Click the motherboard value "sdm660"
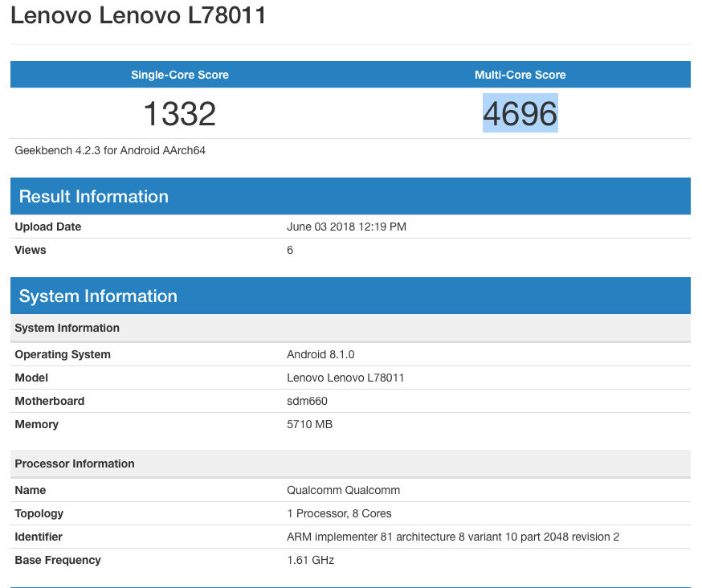Viewport: 702px width, 588px height. pyautogui.click(x=307, y=401)
